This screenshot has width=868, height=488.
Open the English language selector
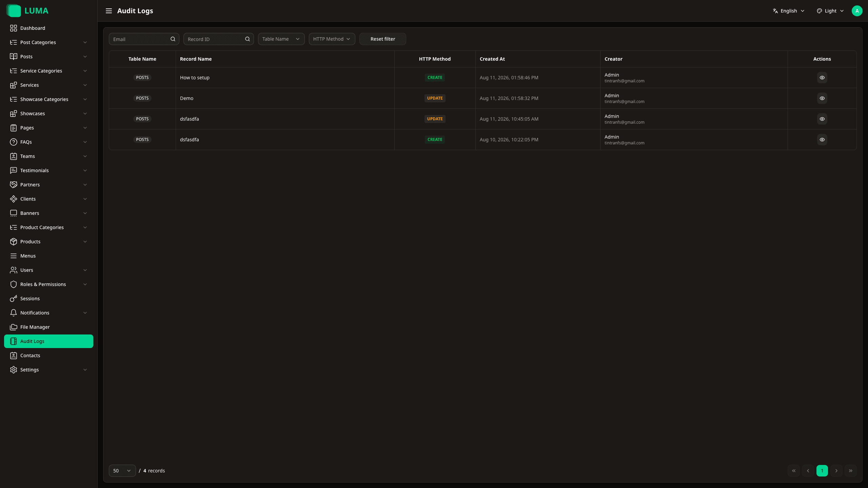click(789, 11)
